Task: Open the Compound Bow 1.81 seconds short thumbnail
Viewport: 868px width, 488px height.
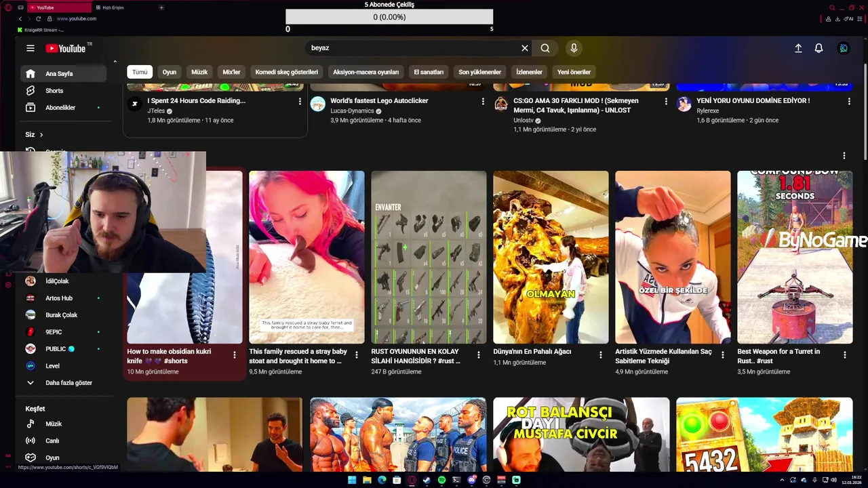Action: (x=795, y=257)
